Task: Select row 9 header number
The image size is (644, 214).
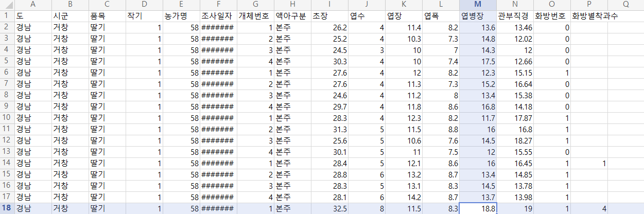Action: (7, 106)
